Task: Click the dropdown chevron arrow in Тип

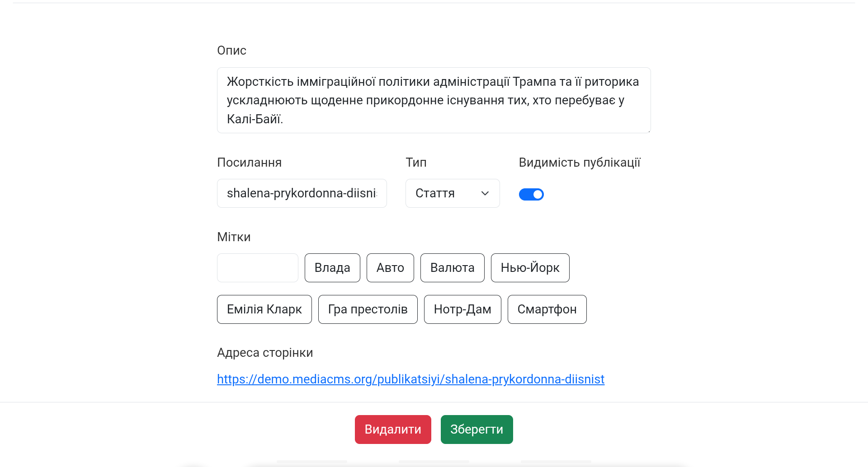Action: [x=485, y=193]
